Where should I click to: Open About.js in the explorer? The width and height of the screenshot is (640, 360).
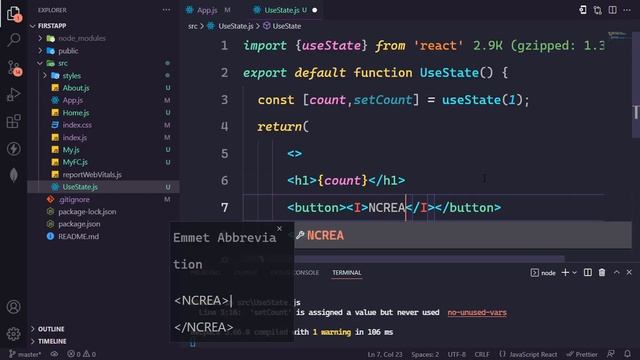76,88
